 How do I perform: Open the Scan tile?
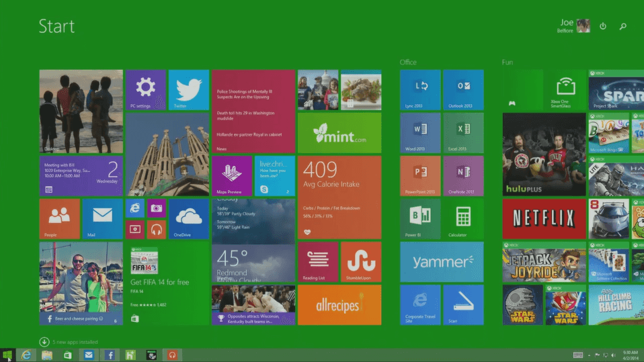pyautogui.click(x=463, y=305)
